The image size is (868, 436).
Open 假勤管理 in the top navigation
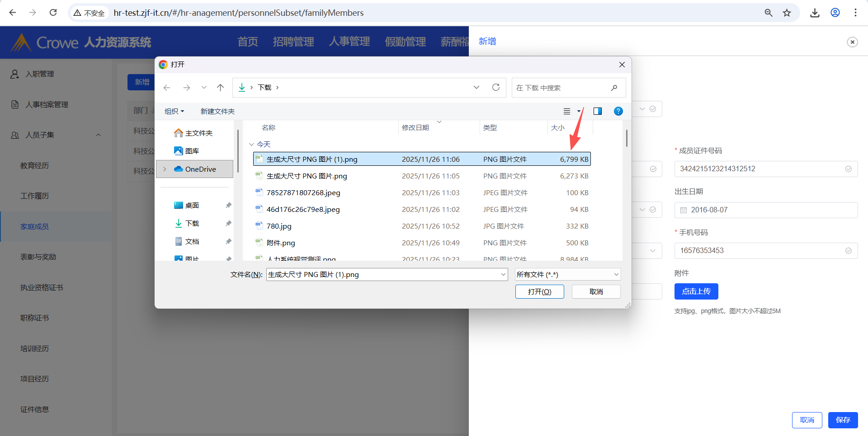[x=406, y=42]
